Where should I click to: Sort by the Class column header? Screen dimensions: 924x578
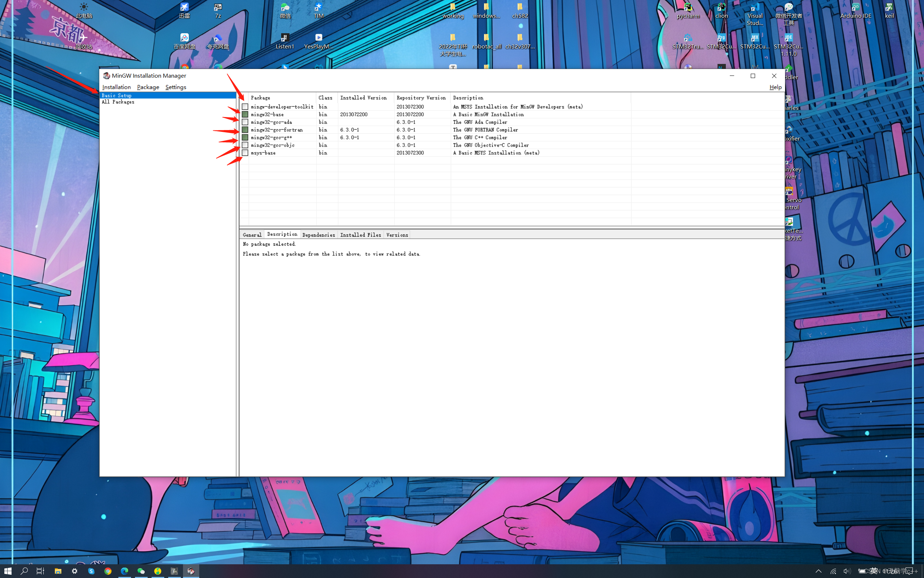(327, 98)
